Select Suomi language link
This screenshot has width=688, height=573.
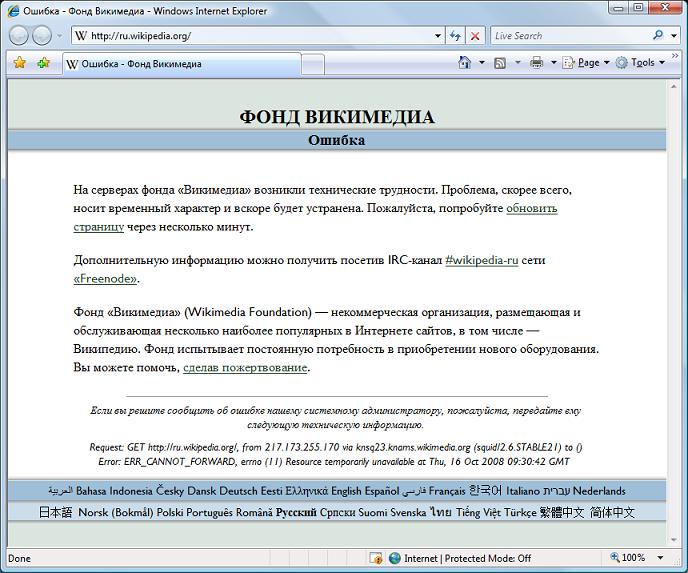373,512
